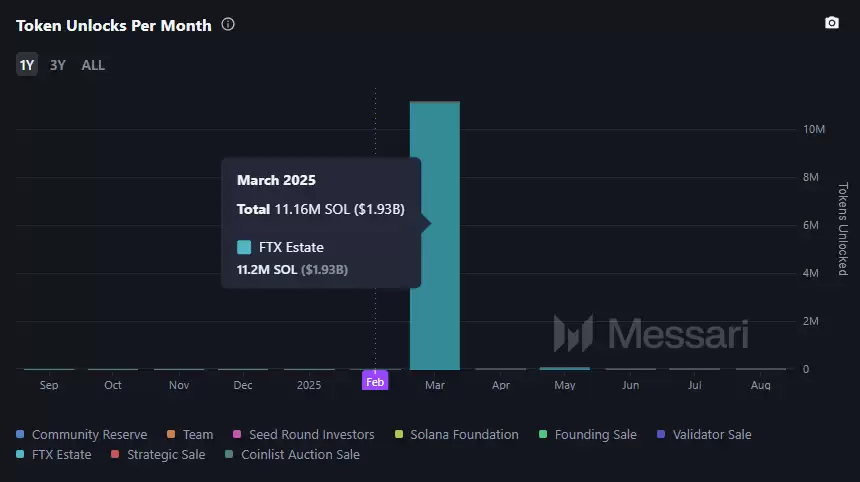860x482 pixels.
Task: Hide Validator Sale series
Action: pyautogui.click(x=704, y=434)
